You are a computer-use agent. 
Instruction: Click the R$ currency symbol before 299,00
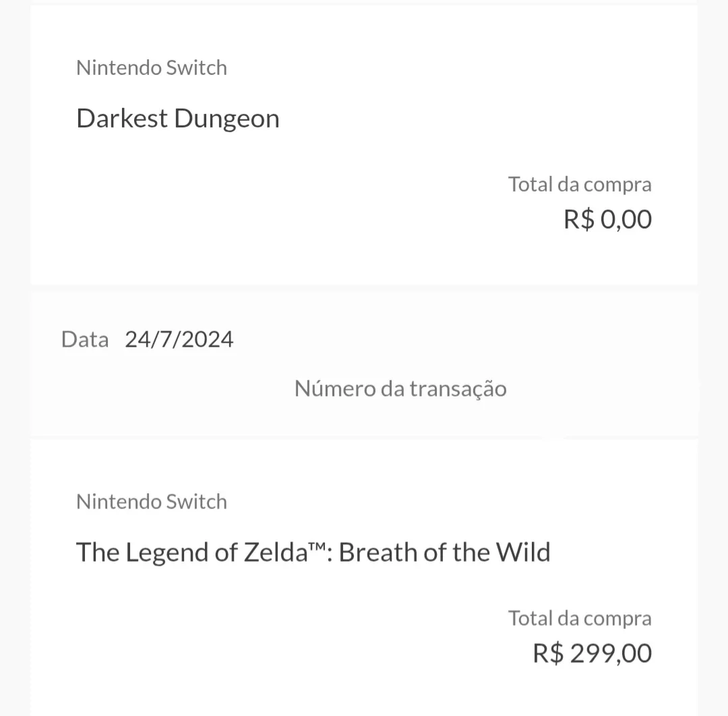(548, 653)
